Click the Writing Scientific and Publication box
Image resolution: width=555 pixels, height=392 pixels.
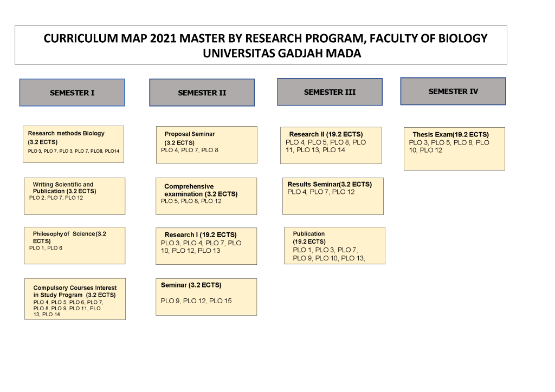click(75, 196)
